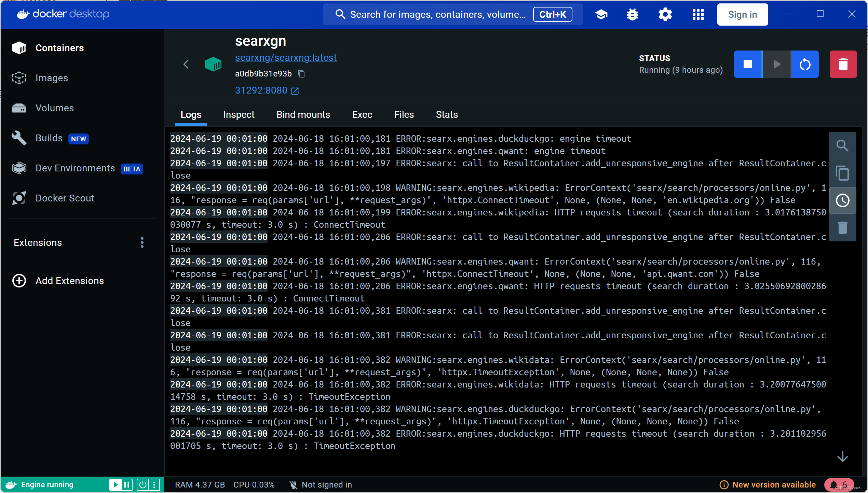
Task: Open the Troubleshoot bug icon
Action: click(633, 14)
